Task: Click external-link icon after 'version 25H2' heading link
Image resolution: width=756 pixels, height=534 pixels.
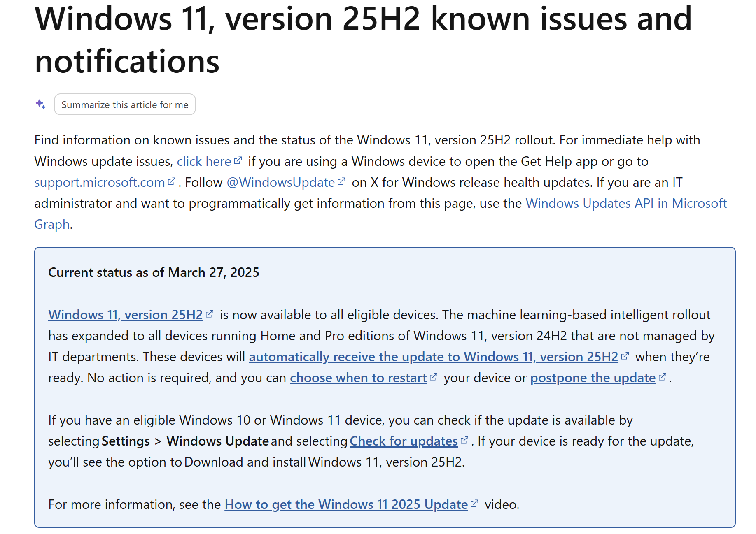Action: tap(210, 314)
